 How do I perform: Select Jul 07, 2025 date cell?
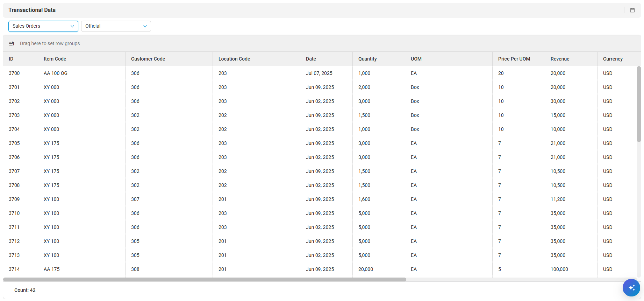point(327,73)
